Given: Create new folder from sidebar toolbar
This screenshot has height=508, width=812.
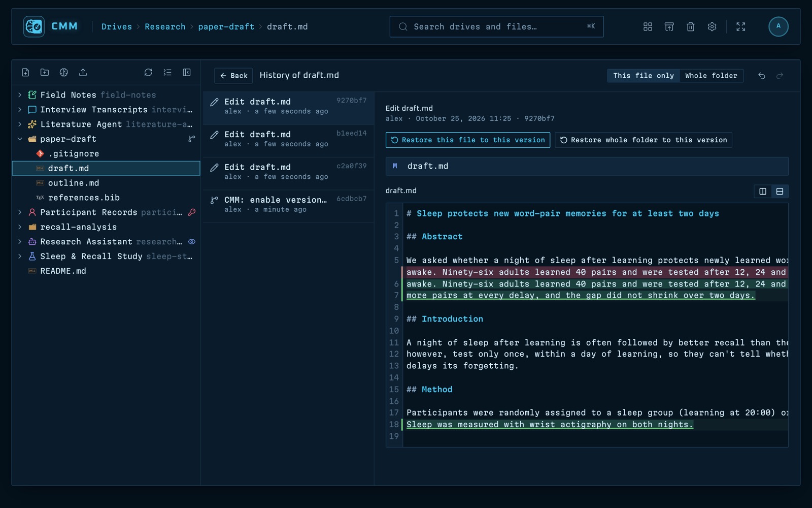Looking at the screenshot, I should pos(45,73).
